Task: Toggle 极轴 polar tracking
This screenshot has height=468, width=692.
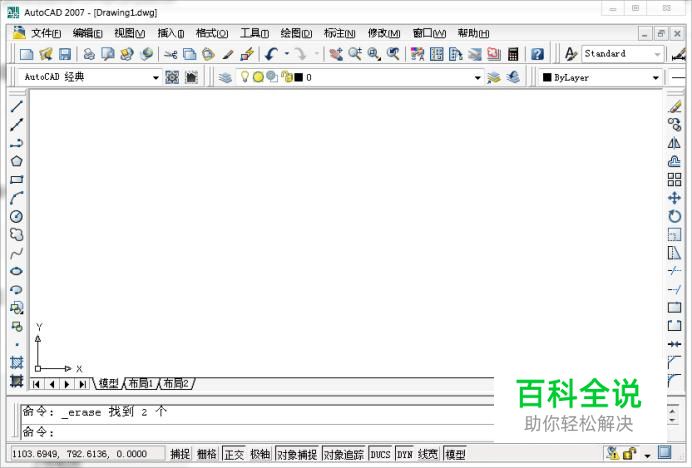Action: [260, 454]
